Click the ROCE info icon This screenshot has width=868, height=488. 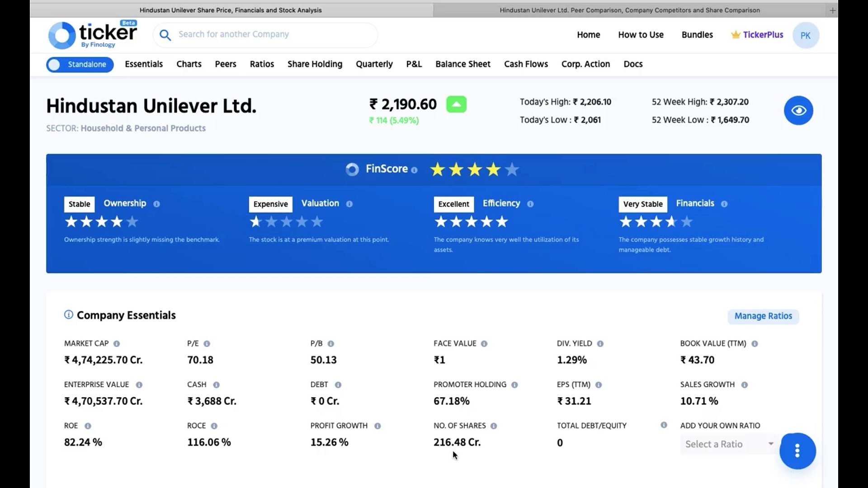(x=214, y=426)
